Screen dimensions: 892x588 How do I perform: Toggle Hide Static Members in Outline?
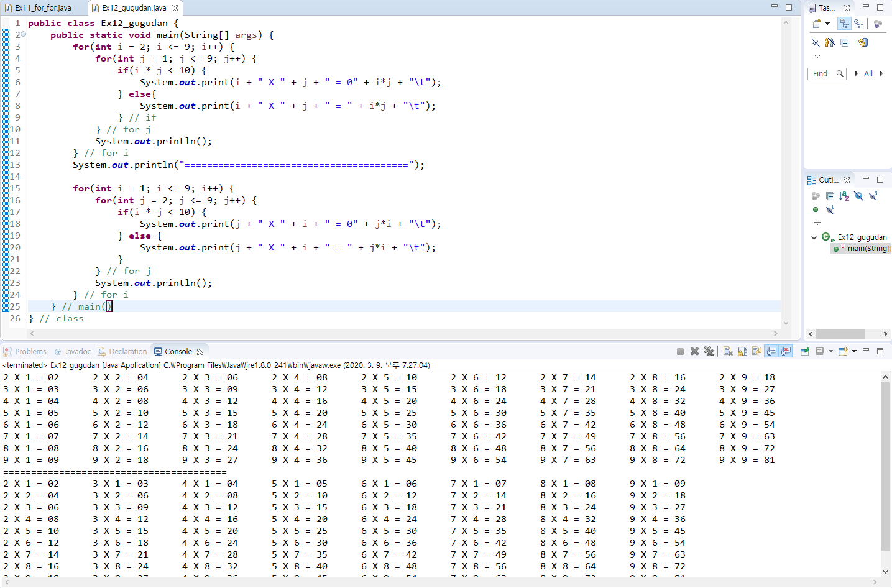pos(873,196)
